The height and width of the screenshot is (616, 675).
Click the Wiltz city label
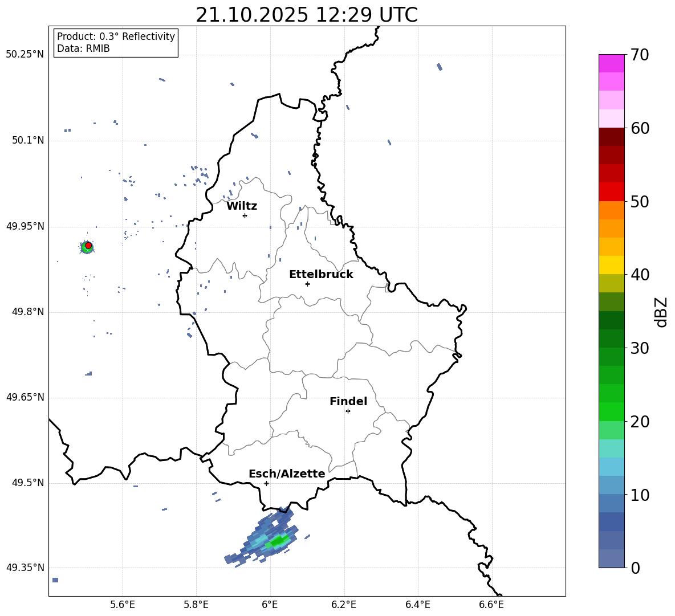242,206
